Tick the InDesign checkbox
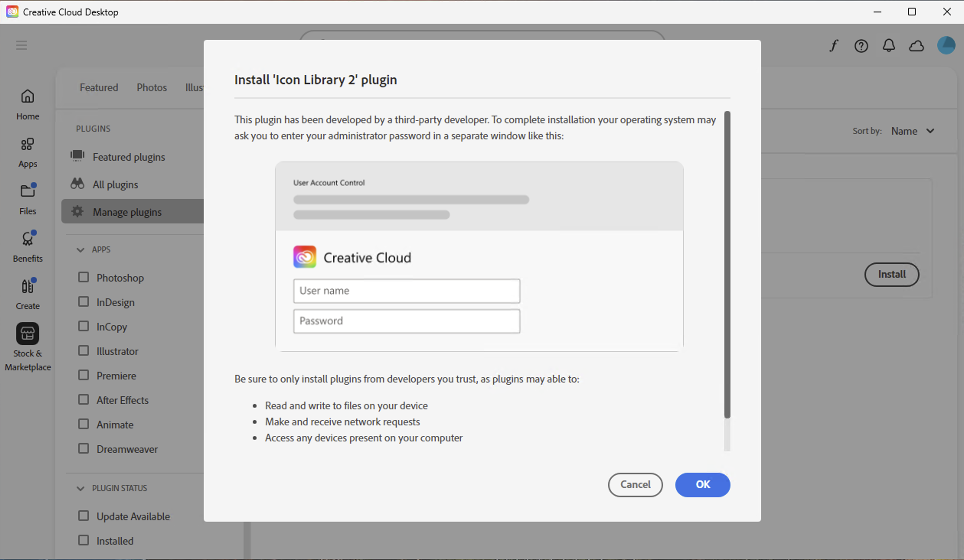The image size is (964, 560). [x=83, y=301]
